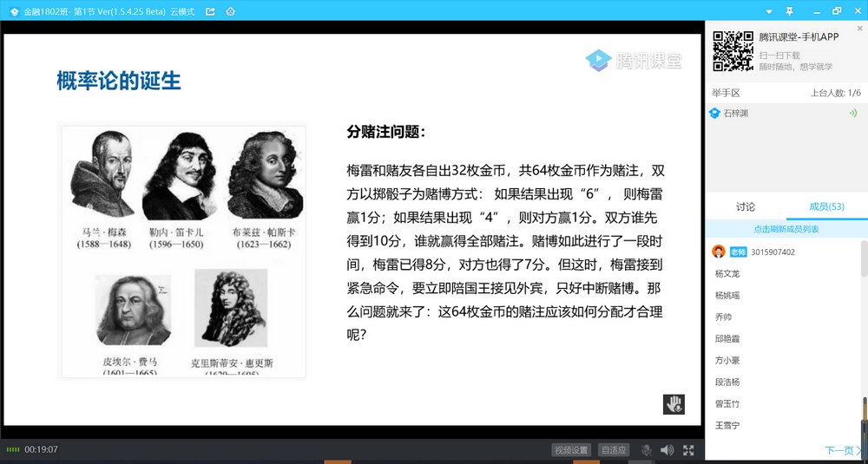Click 点击刷新成员列表 to refresh members
Image resolution: width=868 pixels, height=464 pixels.
pos(786,228)
